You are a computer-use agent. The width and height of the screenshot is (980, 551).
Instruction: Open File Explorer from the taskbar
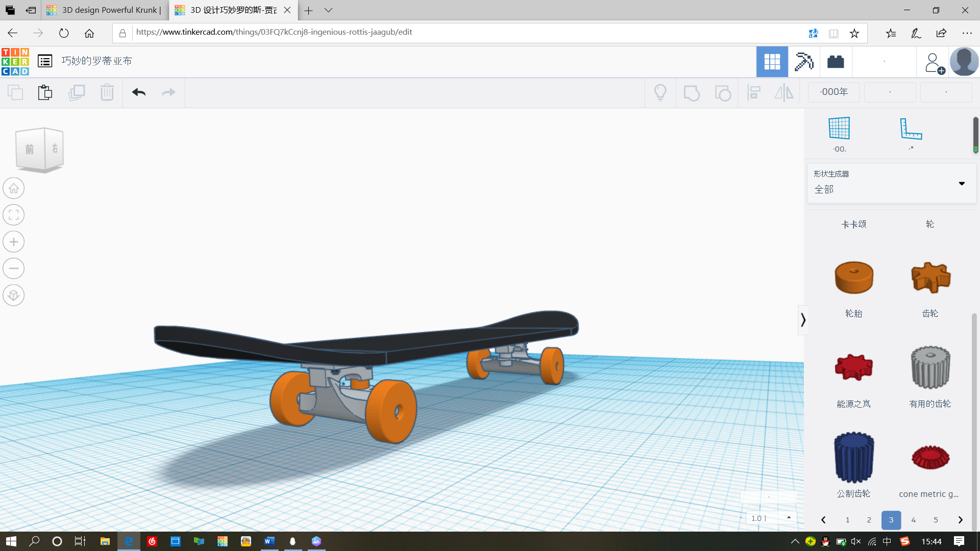point(105,541)
